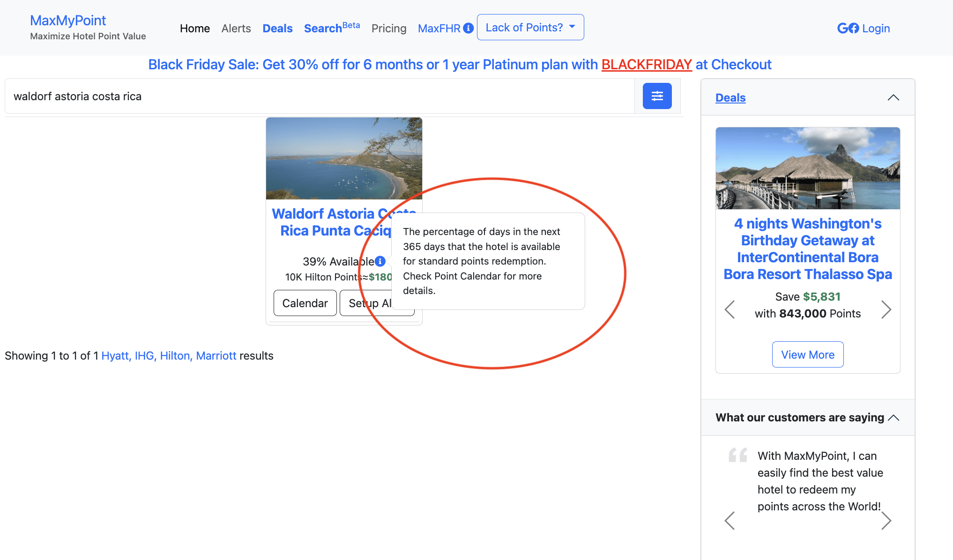Open the 'Lack of Points?' dropdown
Screen dimensions: 953x560
(530, 28)
